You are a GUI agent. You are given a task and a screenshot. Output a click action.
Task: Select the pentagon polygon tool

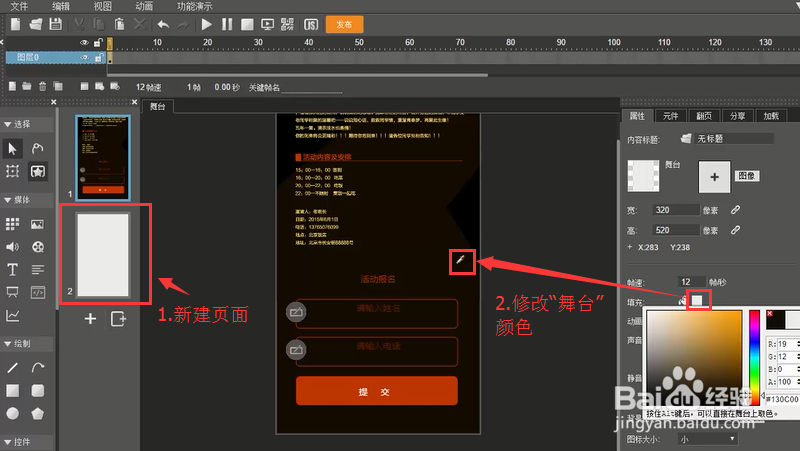click(x=38, y=413)
